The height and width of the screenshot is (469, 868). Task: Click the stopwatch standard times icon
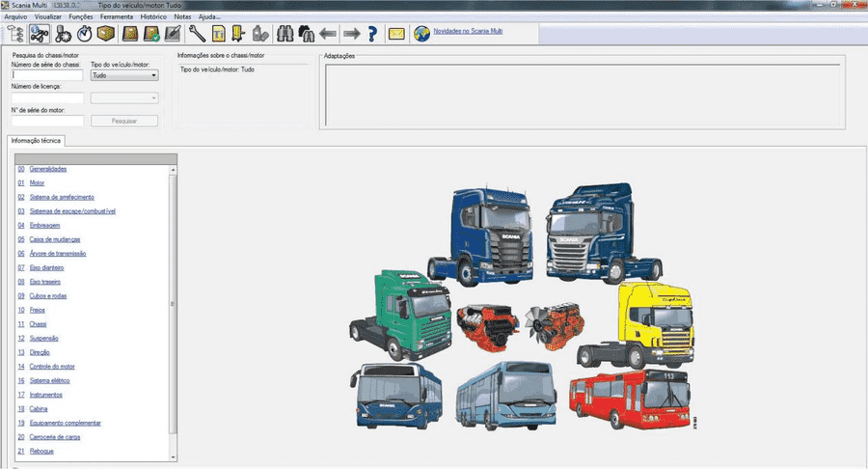pyautogui.click(x=85, y=35)
